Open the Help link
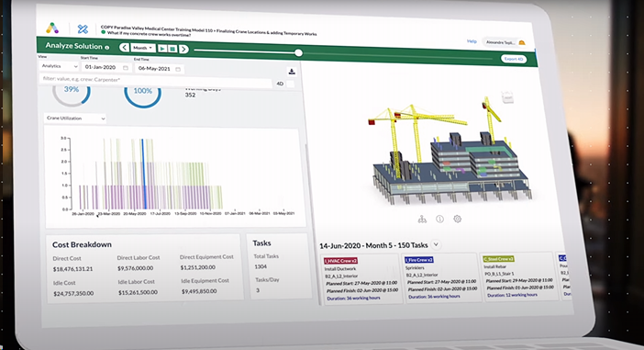Image resolution: width=644 pixels, height=350 pixels. [x=472, y=41]
